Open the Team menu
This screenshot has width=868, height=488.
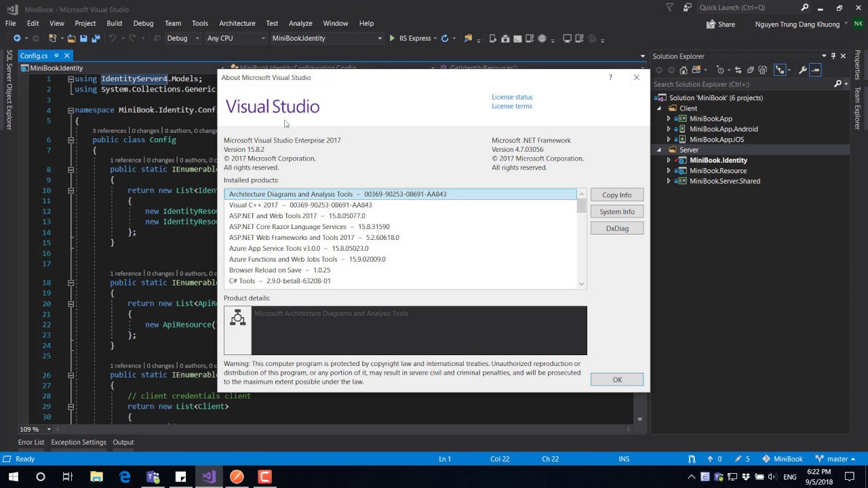(x=173, y=23)
